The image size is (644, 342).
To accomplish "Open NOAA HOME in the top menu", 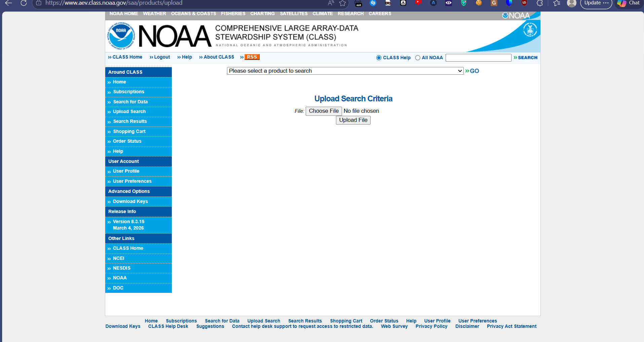I will [x=124, y=13].
